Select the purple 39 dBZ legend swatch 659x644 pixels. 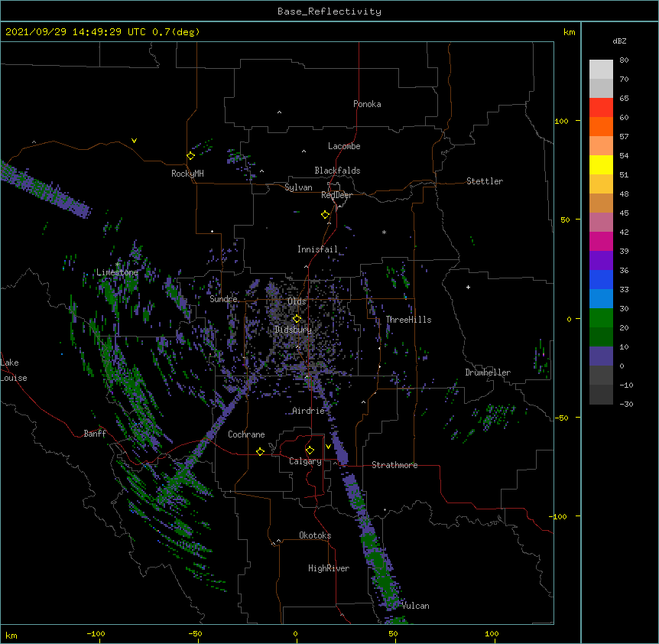tap(601, 261)
